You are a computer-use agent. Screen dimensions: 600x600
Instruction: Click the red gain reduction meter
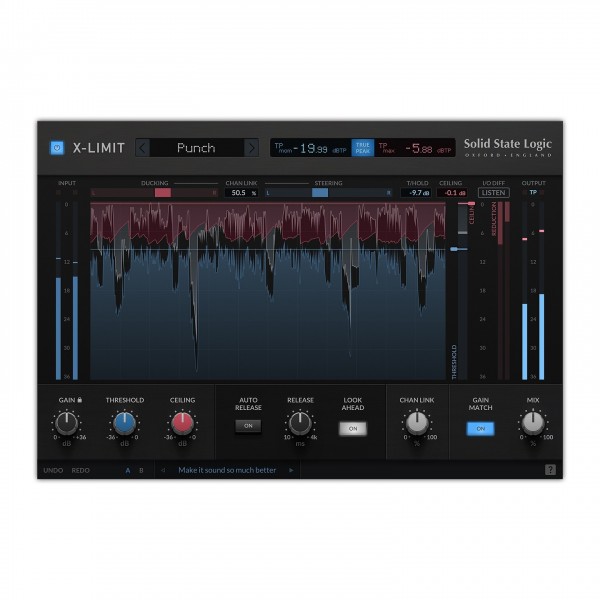click(504, 291)
